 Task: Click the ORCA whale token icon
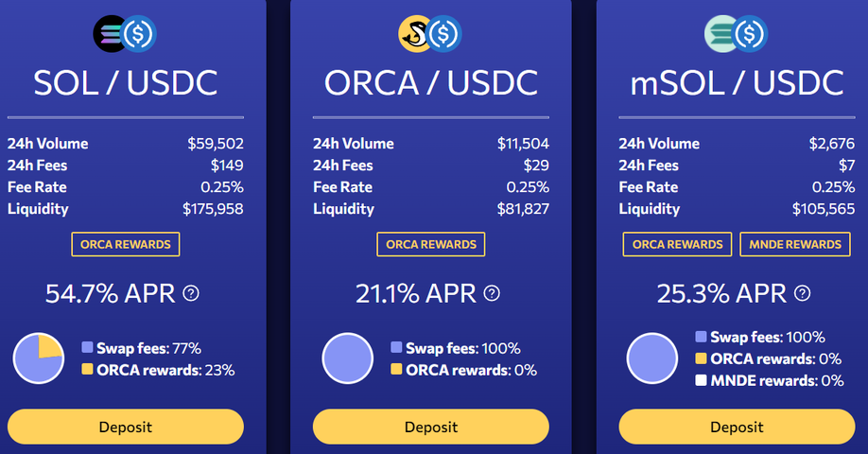click(x=415, y=34)
